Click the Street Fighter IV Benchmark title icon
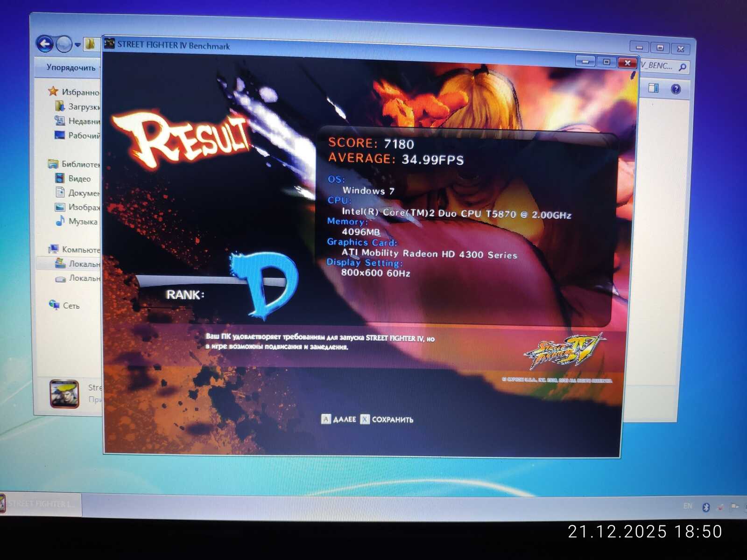The width and height of the screenshot is (747, 560). 110,44
